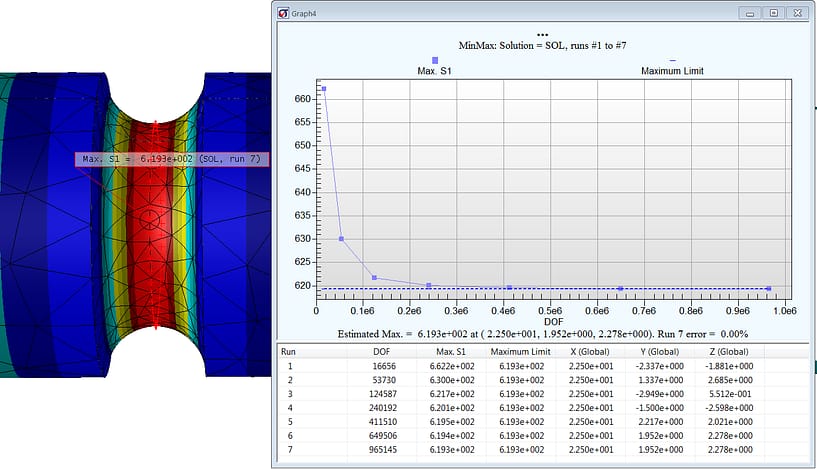
Task: Click the Z (Global) column header
Action: pos(729,352)
